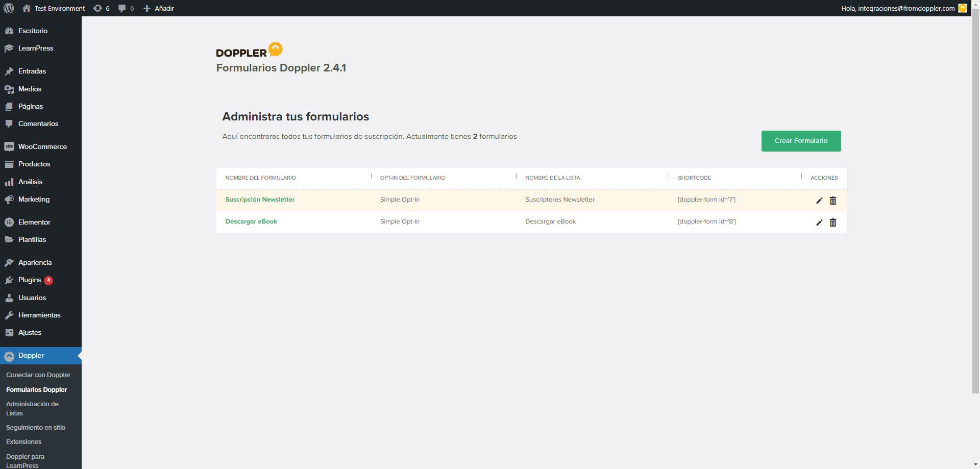
Task: Click Simple Opt-In in Descargar eBook row
Action: [400, 221]
